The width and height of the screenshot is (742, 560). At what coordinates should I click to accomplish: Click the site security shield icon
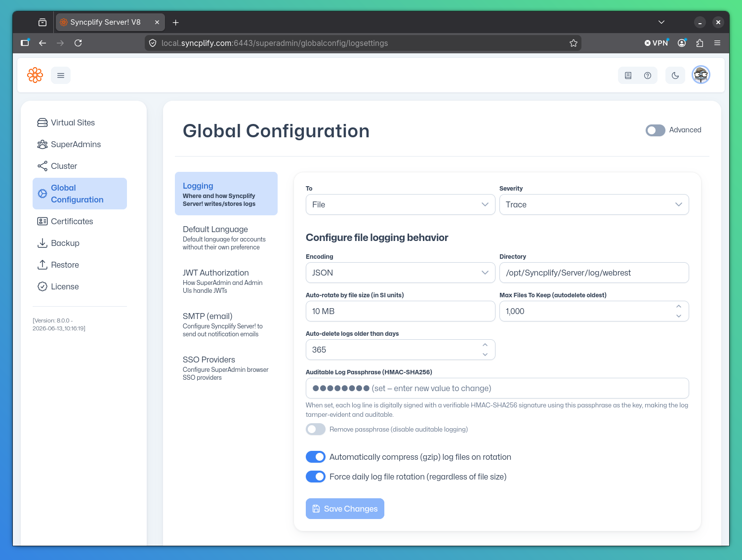153,43
